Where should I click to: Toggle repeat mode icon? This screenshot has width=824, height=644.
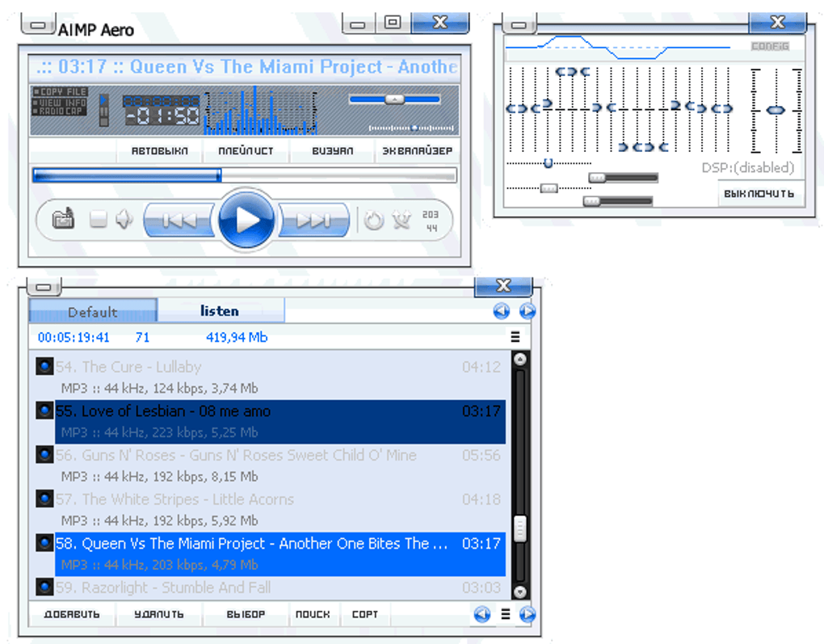pos(374,220)
